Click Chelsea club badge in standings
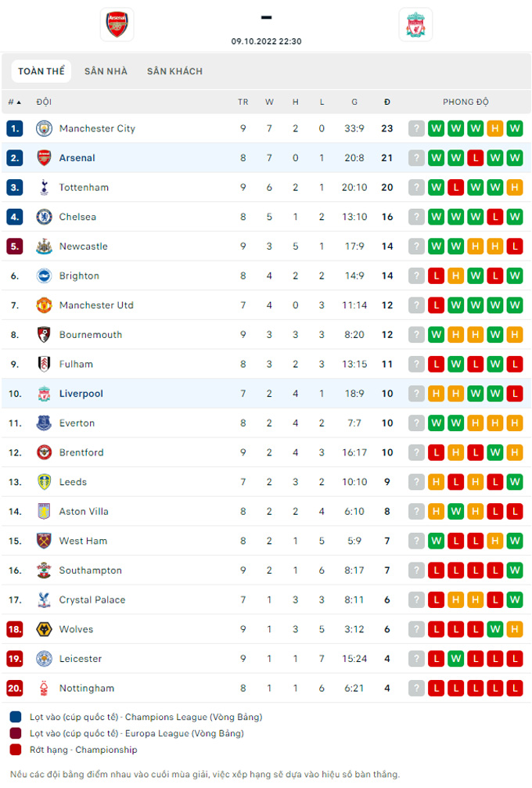 pos(44,217)
